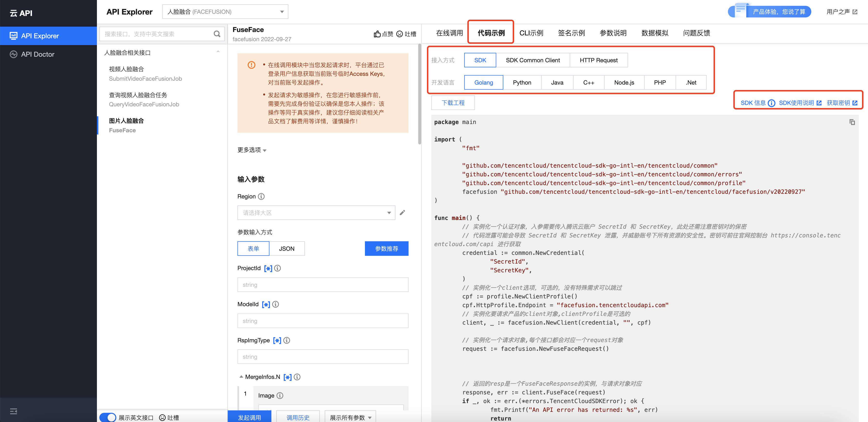The image size is (868, 422).
Task: Open API Doctor in the sidebar
Action: click(37, 54)
